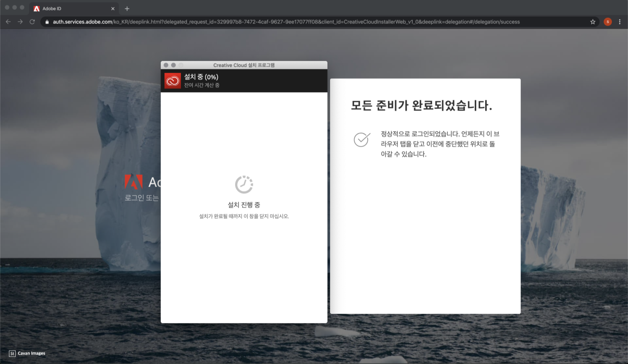Click the '정상적으로 로그인되었습니다' message
Image resolution: width=628 pixels, height=364 pixels.
pyautogui.click(x=440, y=144)
